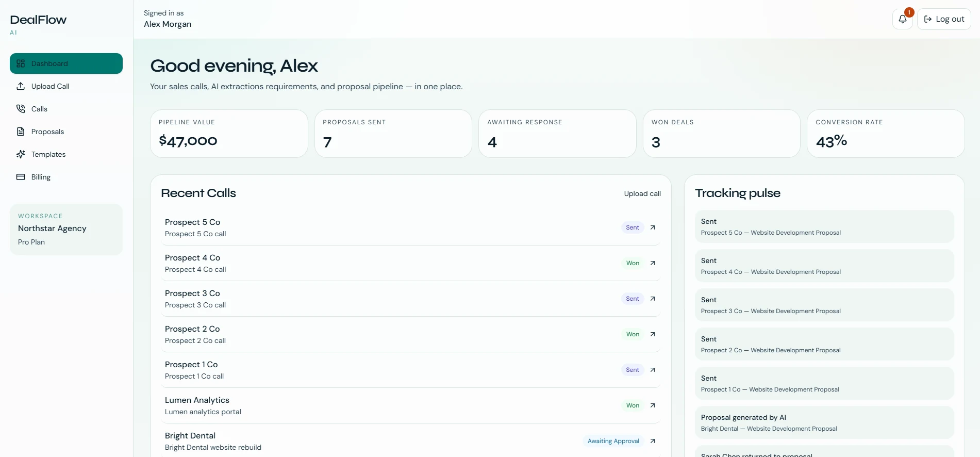Click the Upload call link in Recent Calls
The height and width of the screenshot is (457, 980).
(642, 193)
